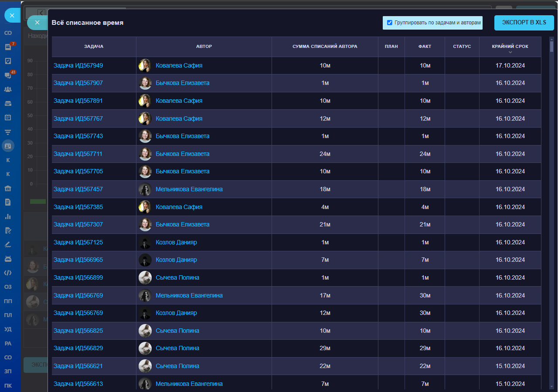Click '4м' in Факт column of ИД567385
This screenshot has height=392, width=558.
point(425,207)
